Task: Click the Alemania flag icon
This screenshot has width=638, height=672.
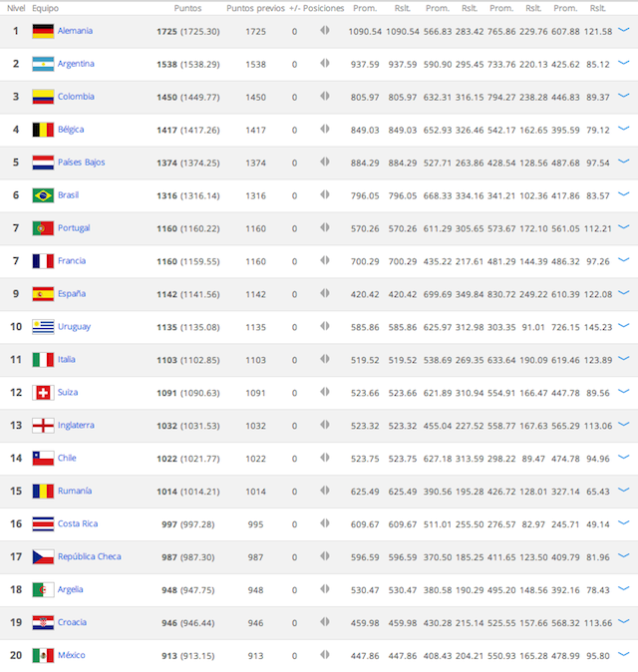Action: point(43,31)
